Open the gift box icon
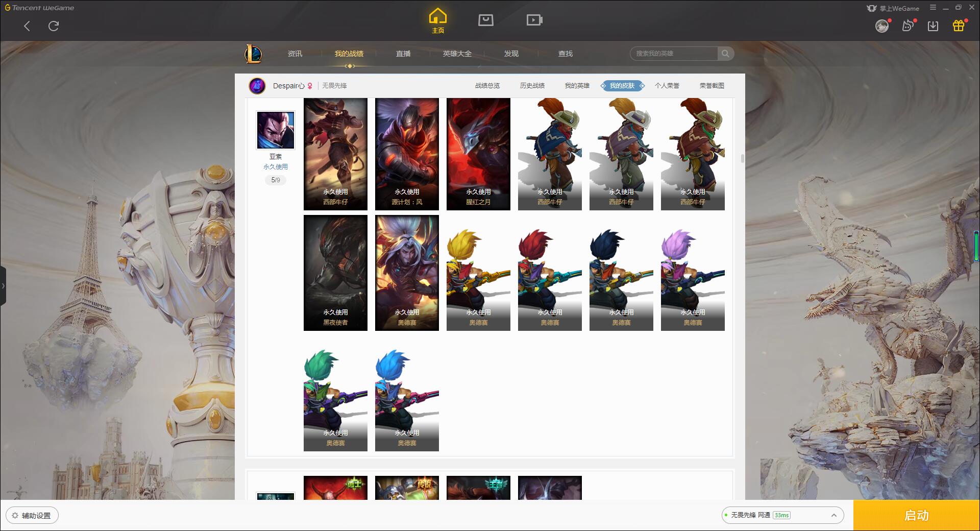This screenshot has height=531, width=980. pyautogui.click(x=959, y=26)
